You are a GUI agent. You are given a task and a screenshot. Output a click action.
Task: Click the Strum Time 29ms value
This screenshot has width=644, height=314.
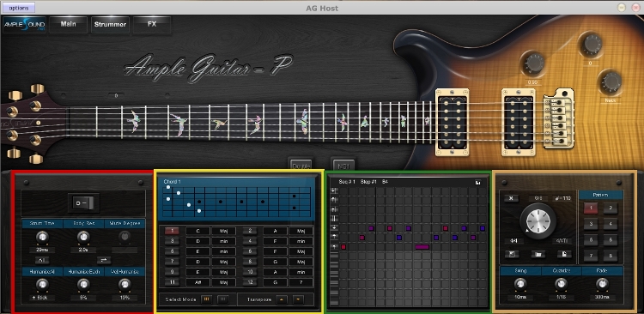42,250
